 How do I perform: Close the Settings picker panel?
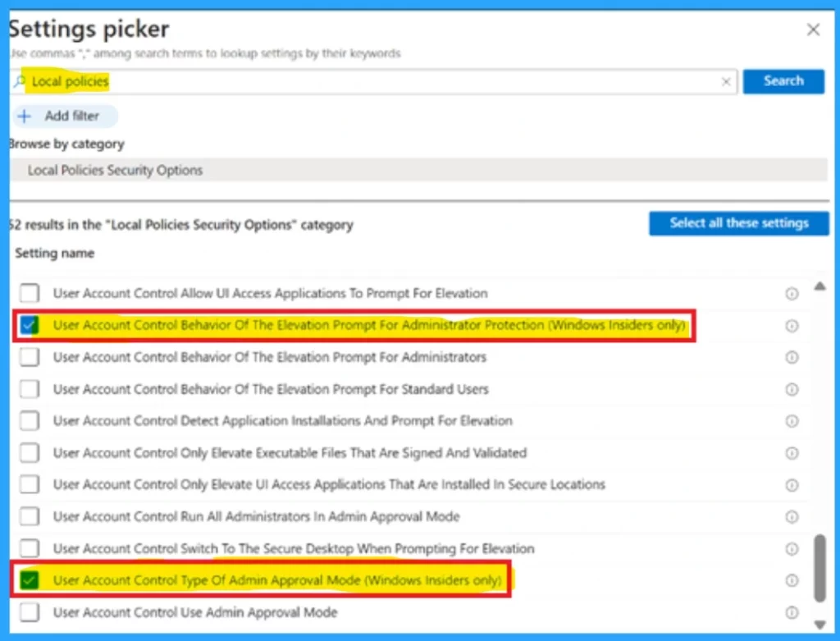[x=813, y=30]
